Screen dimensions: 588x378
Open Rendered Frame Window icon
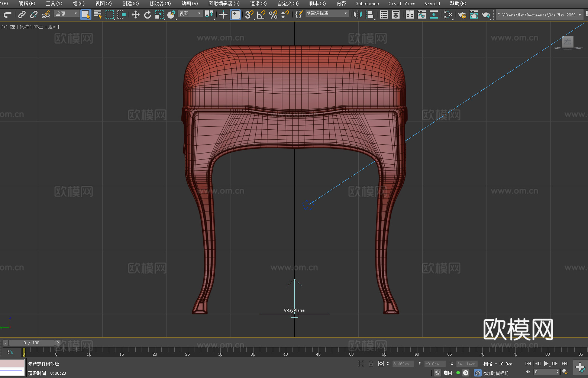coord(474,14)
